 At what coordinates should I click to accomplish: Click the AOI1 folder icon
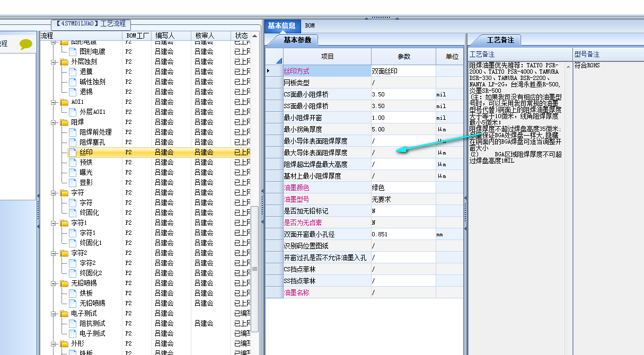64,102
